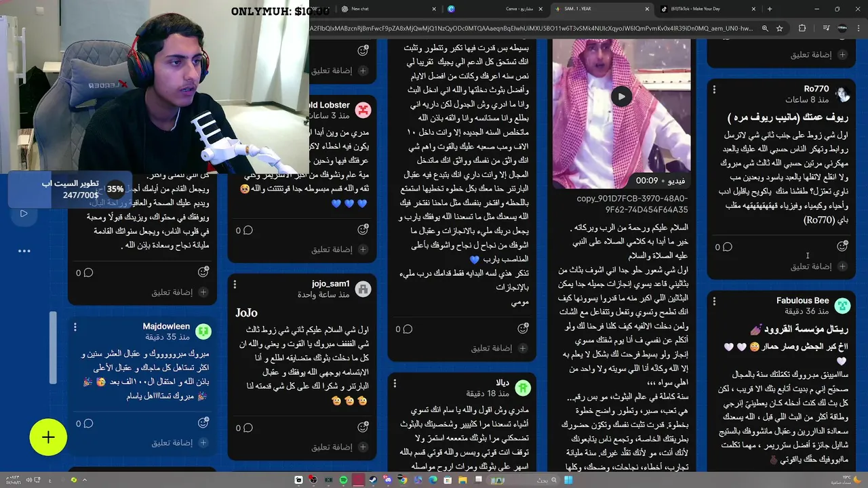Click video filename copy_901D7FCB-3970-48A0

point(632,204)
